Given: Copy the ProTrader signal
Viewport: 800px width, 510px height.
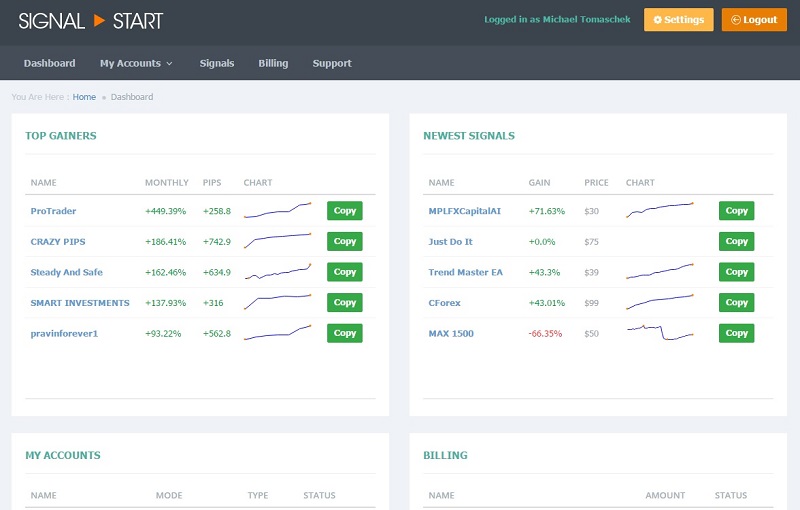Looking at the screenshot, I should [x=344, y=211].
